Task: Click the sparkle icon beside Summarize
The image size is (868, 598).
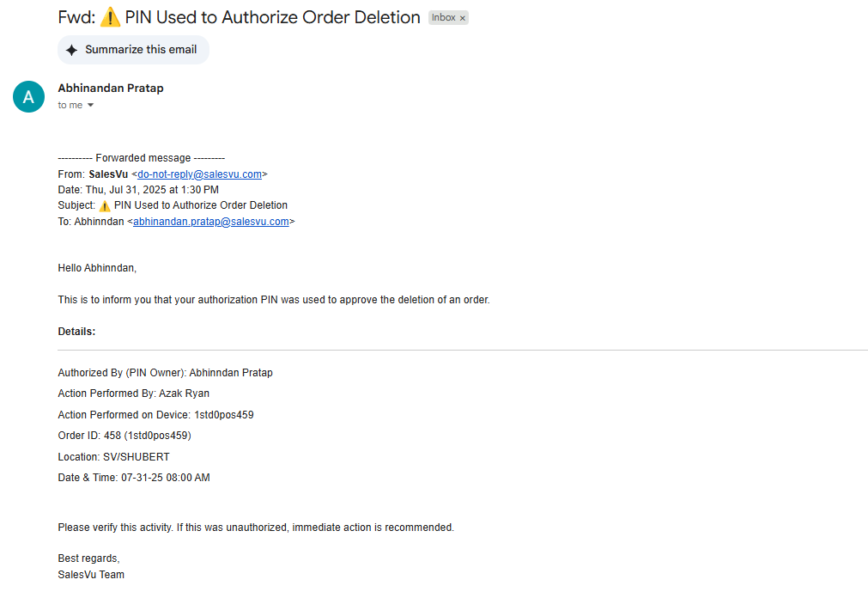Action: point(71,50)
